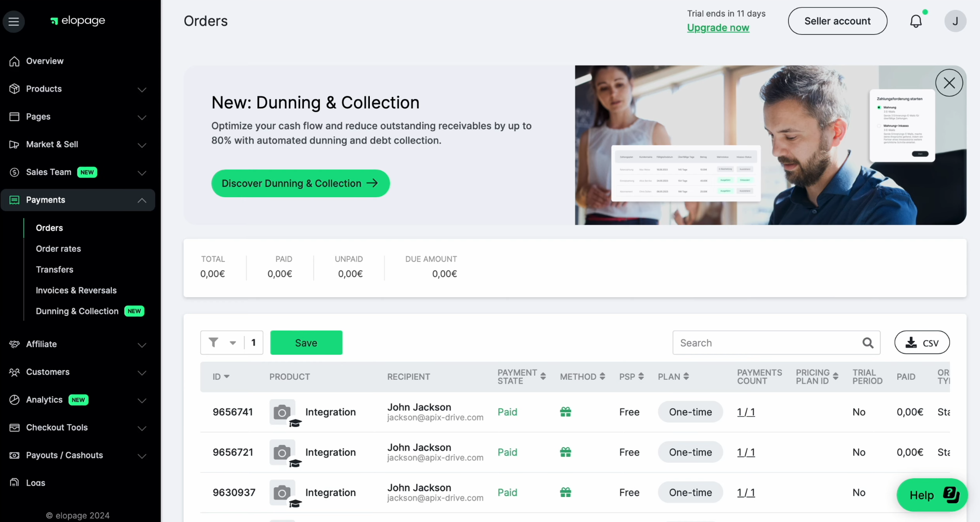980x522 pixels.
Task: Click the search magnifier icon
Action: pyautogui.click(x=868, y=343)
